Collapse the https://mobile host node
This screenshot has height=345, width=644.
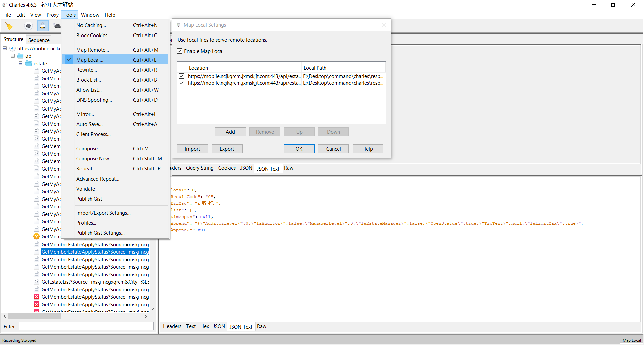coord(5,48)
